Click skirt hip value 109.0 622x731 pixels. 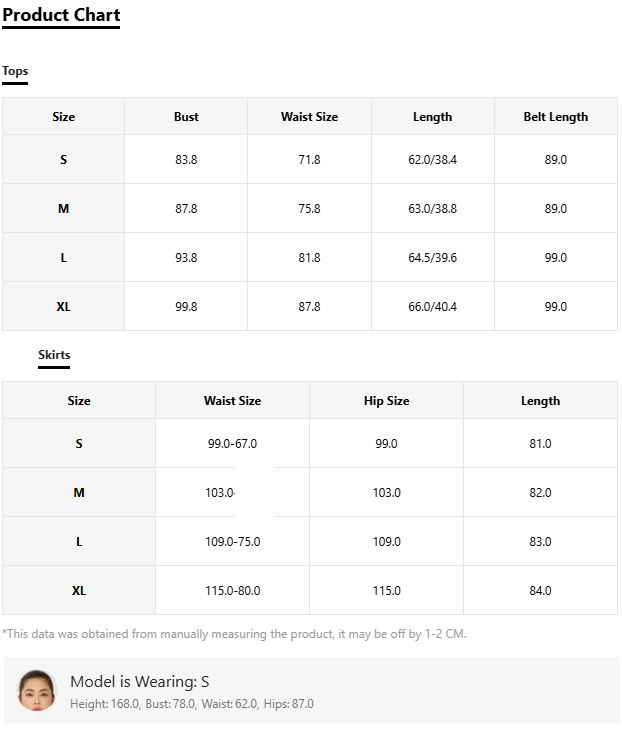[x=387, y=542]
